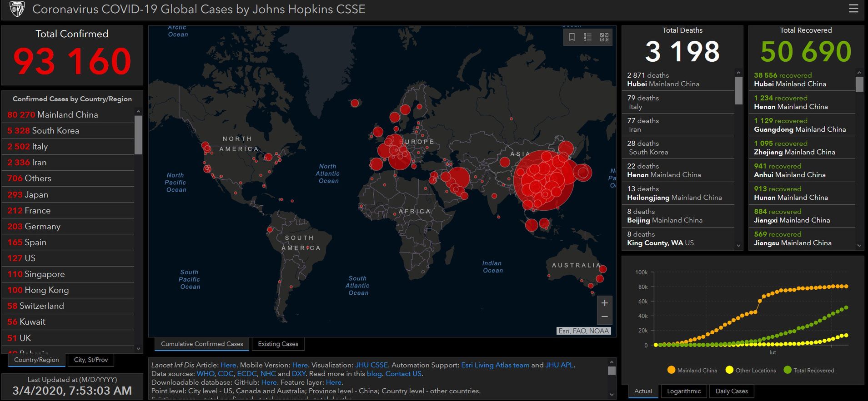The width and height of the screenshot is (868, 401).
Task: Select South Korea in country list
Action: (68, 130)
